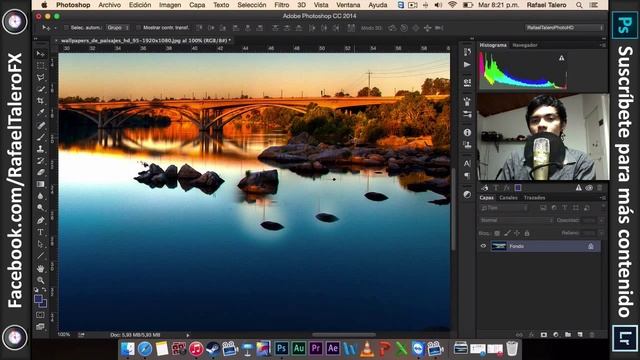
Task: Open the Archivo menu
Action: [109, 5]
